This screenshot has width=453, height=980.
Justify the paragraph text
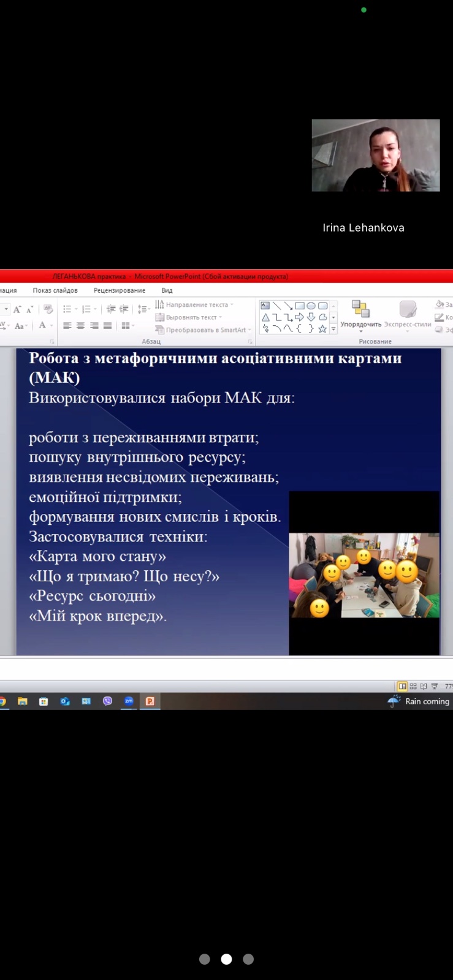click(108, 326)
